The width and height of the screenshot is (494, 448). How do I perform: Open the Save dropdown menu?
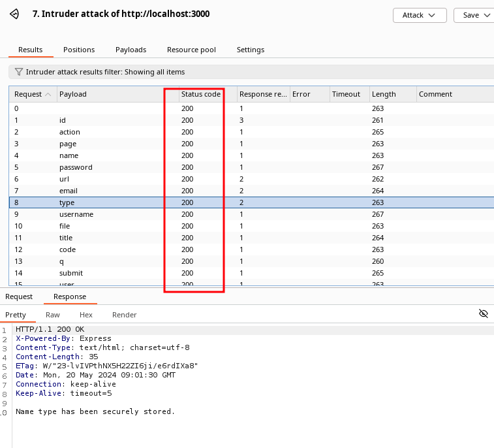pos(474,15)
